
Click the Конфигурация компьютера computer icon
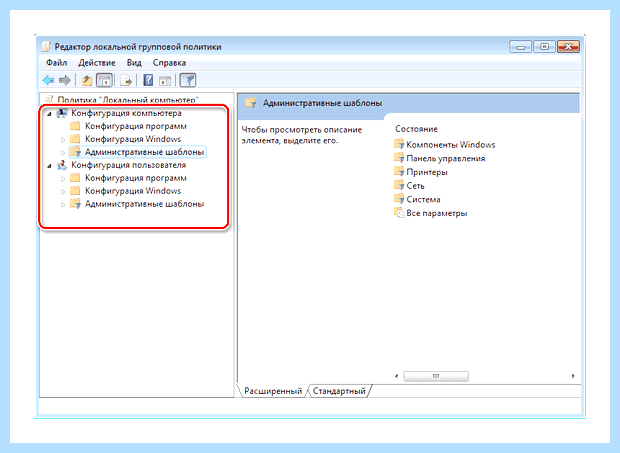click(62, 113)
